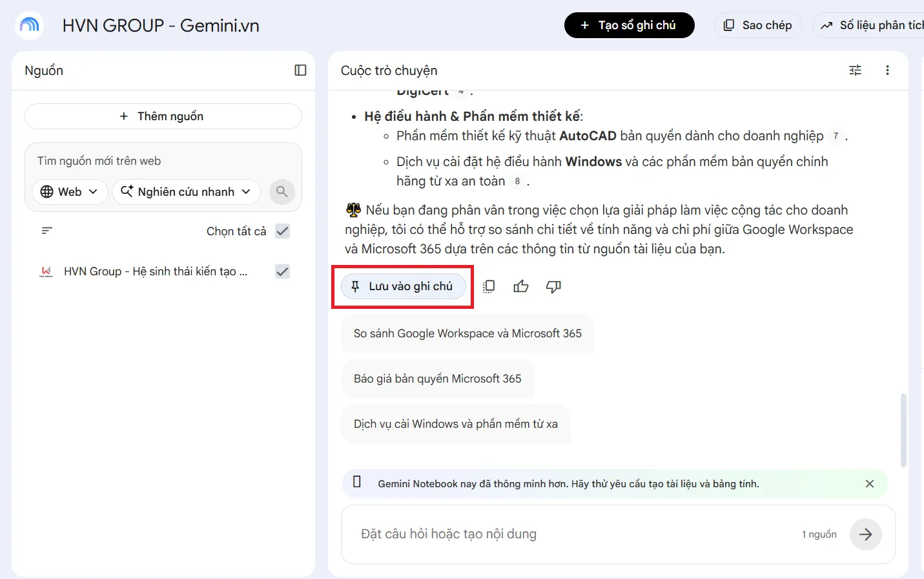Open citation number 8

(517, 182)
